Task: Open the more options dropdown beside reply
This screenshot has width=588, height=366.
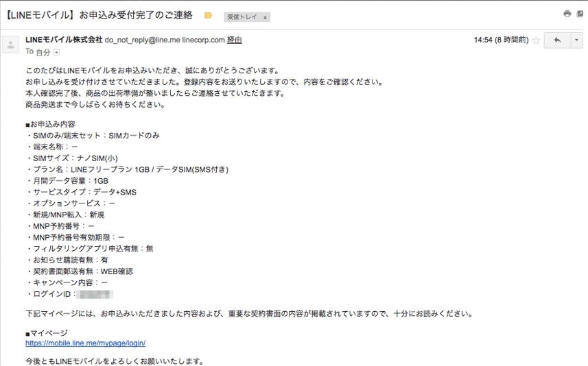Action: click(x=576, y=40)
